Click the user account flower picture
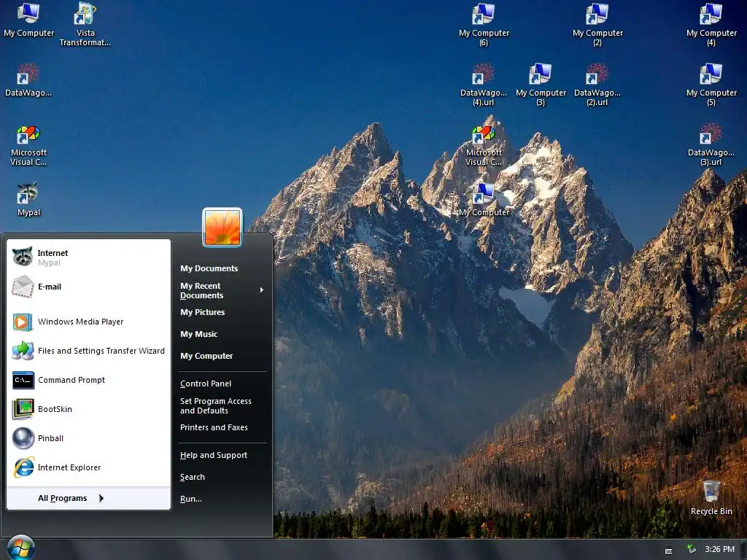 point(222,227)
